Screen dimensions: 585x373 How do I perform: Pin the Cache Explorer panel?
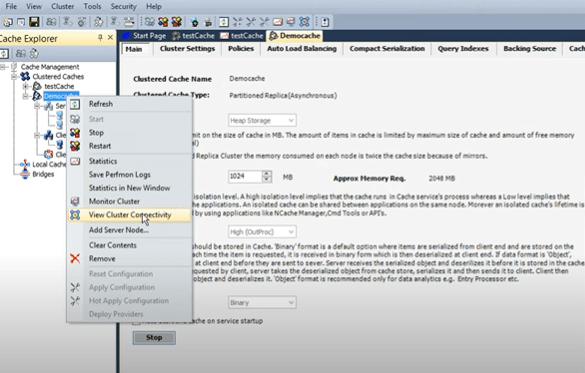(100, 38)
